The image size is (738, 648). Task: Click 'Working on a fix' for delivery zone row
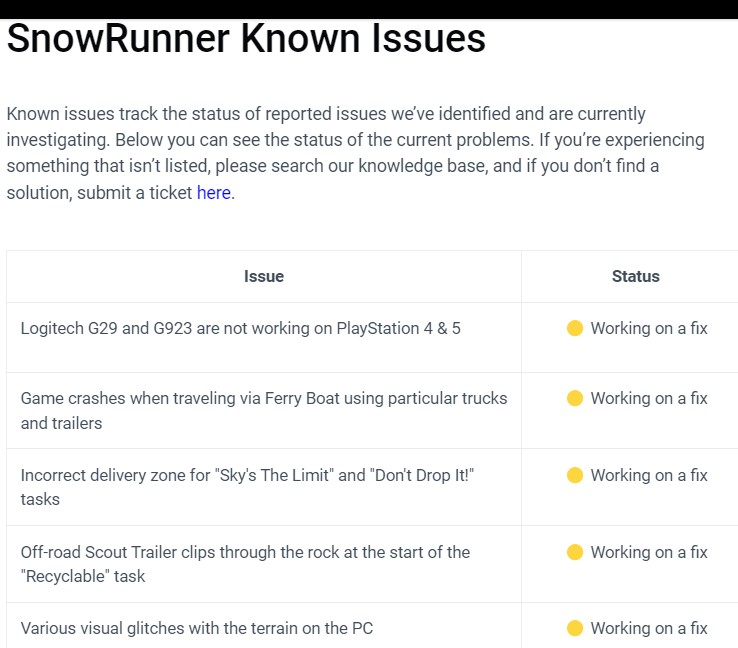pos(649,475)
